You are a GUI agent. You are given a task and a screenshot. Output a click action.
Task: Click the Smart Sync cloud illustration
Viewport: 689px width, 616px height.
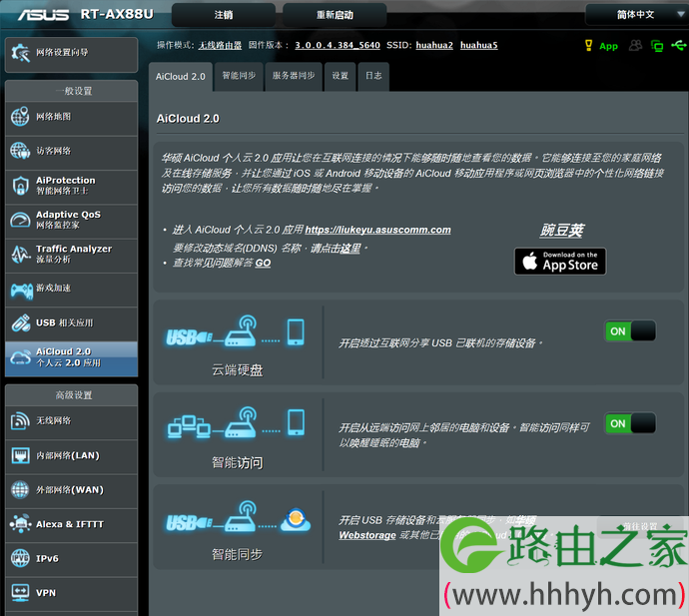tap(238, 517)
